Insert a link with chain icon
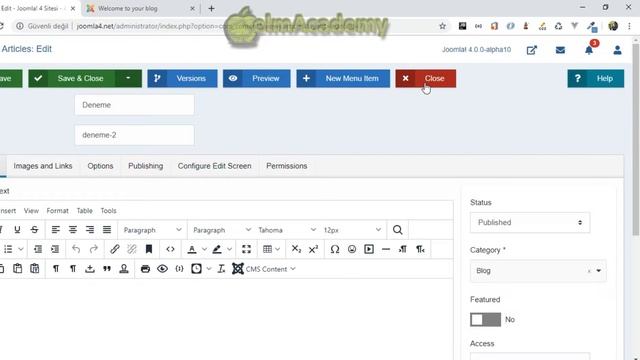Screen dimensions: 640x360 pos(114,249)
